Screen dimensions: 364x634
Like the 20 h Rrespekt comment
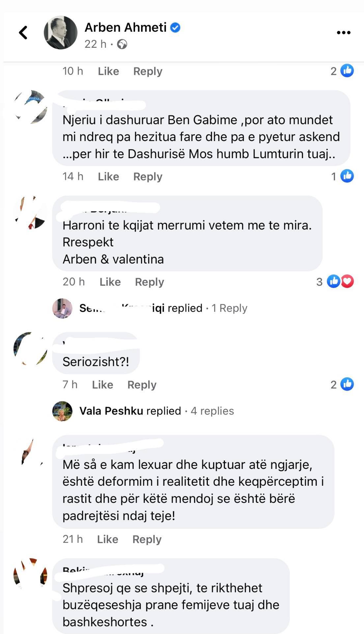point(110,282)
